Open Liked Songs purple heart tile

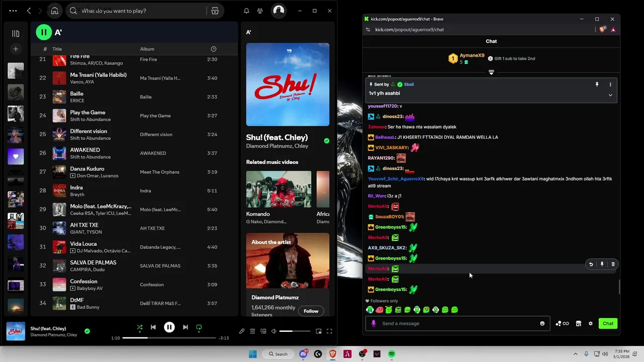pos(16,156)
